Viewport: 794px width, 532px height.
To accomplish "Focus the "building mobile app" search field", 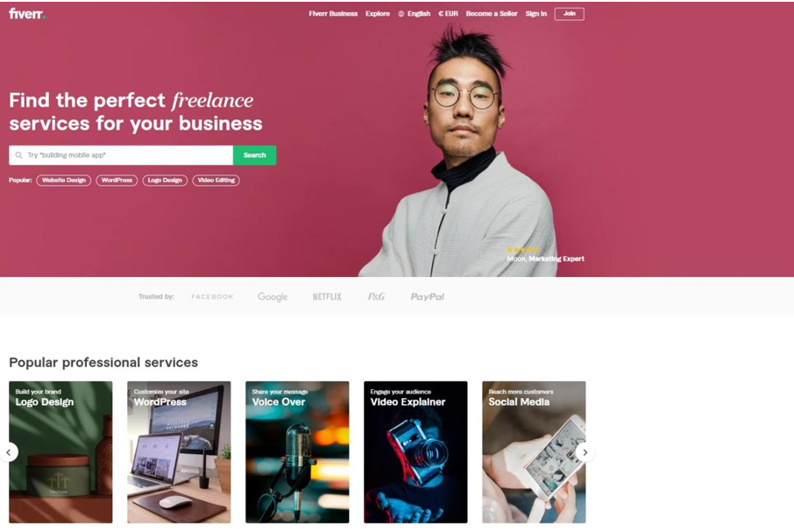I will pos(121,155).
